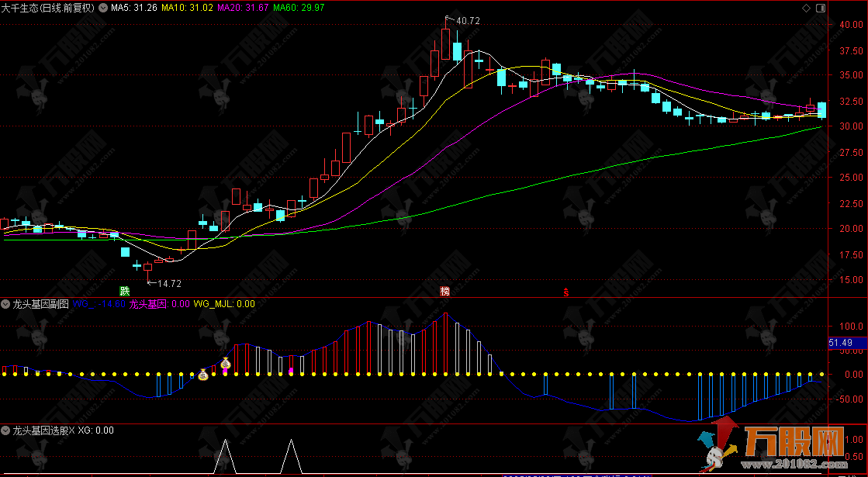
Task: Click the diamond marker icon at chart top-right
Action: coord(806,8)
